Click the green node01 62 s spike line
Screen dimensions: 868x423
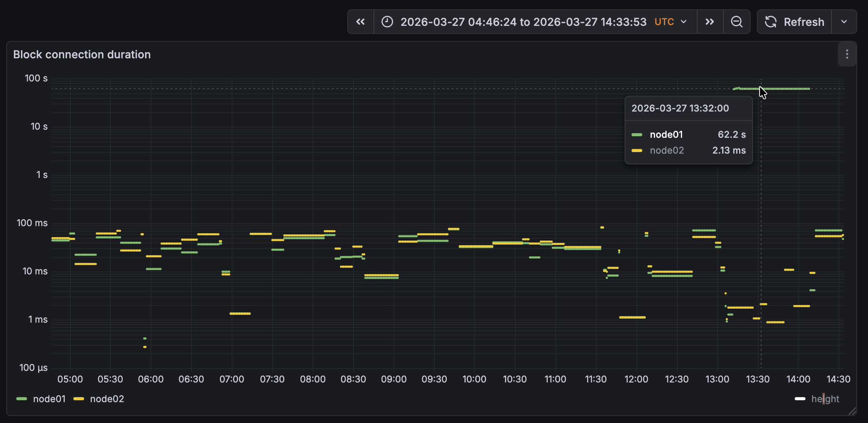pos(787,89)
